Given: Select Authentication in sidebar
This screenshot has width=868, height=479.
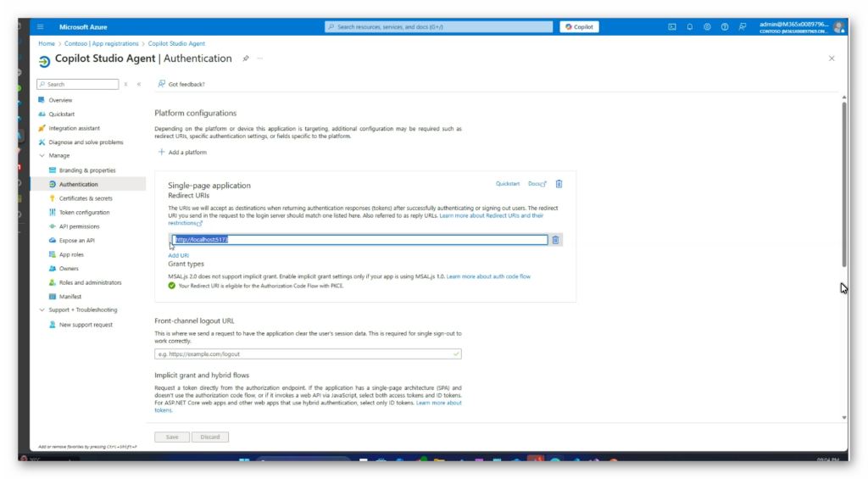Looking at the screenshot, I should tap(78, 185).
